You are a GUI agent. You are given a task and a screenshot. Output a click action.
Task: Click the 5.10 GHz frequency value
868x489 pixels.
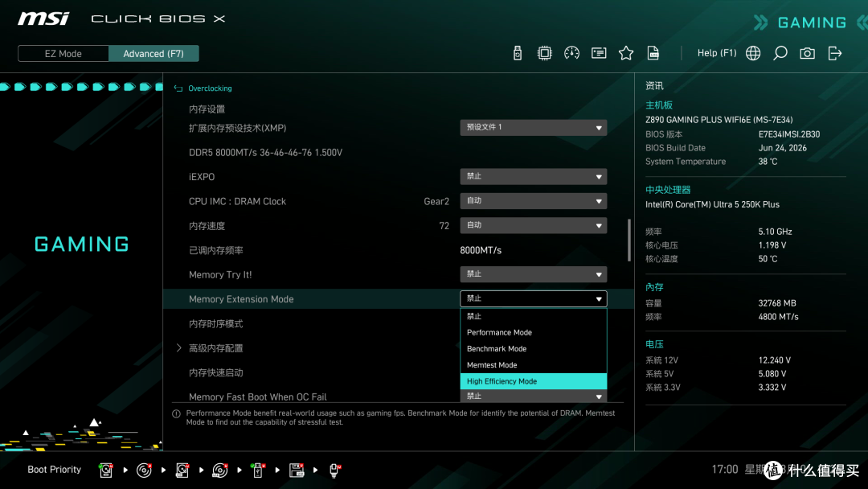(x=775, y=232)
